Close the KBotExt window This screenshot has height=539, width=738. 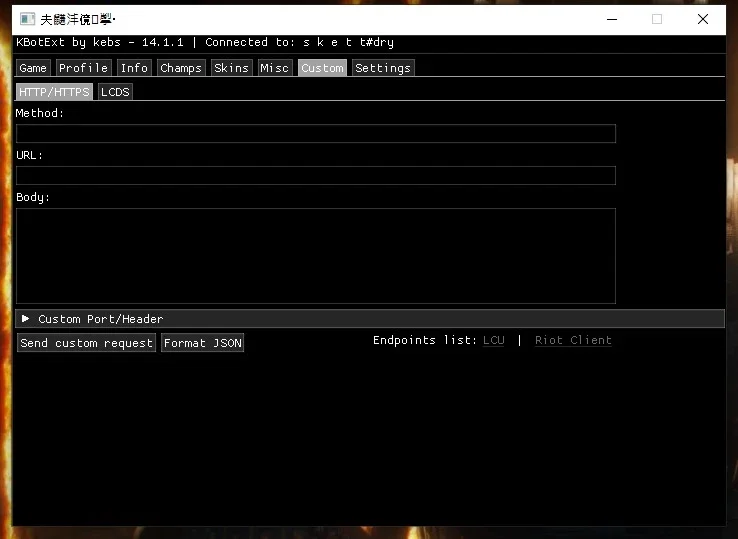703,19
